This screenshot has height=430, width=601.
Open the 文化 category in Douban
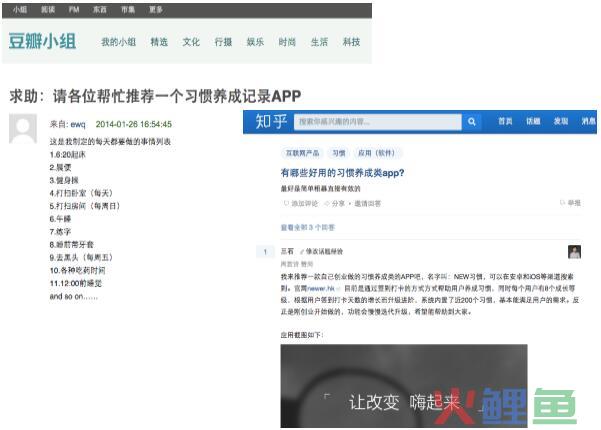click(191, 42)
